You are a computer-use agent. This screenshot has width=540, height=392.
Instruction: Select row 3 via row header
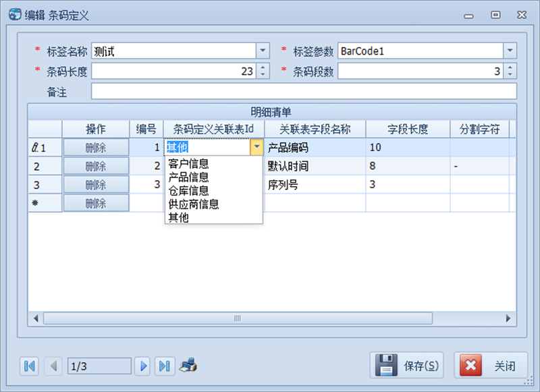point(45,185)
